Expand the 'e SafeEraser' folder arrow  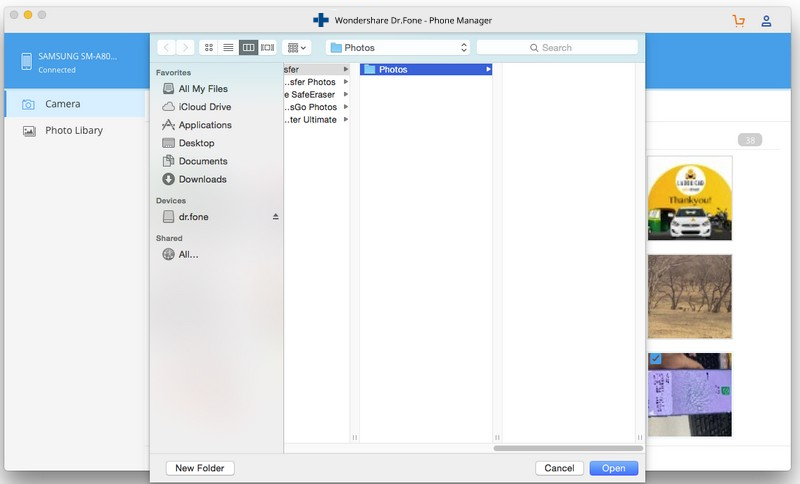(346, 94)
